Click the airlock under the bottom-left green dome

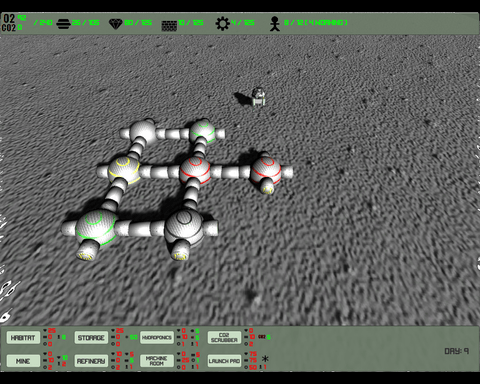88,251
